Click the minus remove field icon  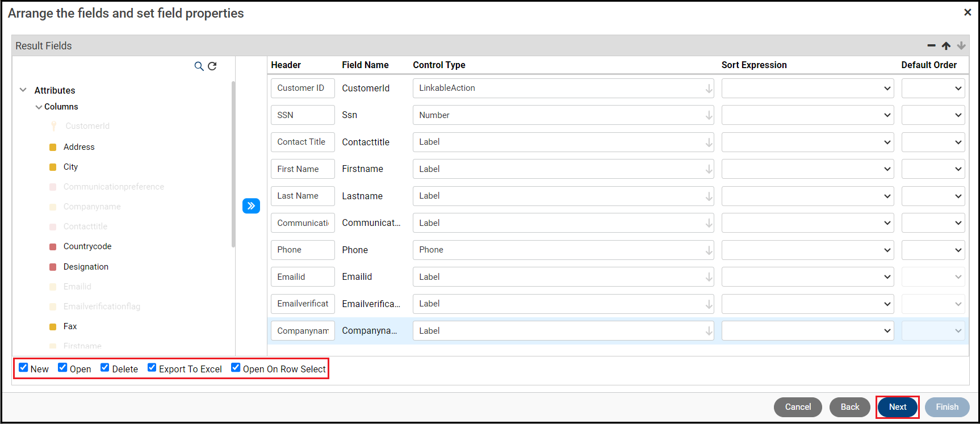[x=931, y=45]
